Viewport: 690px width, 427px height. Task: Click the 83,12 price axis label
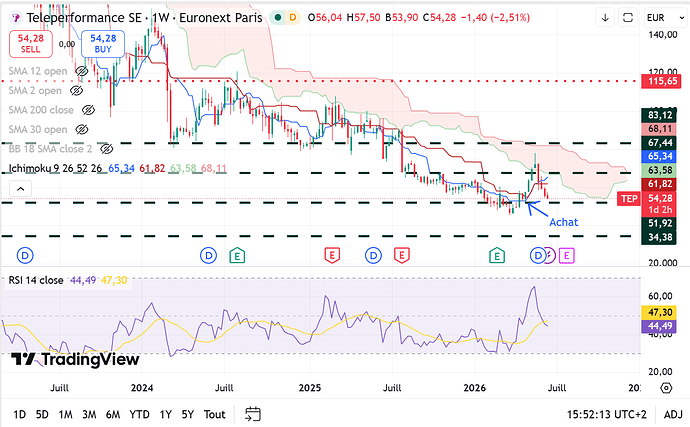tap(659, 115)
